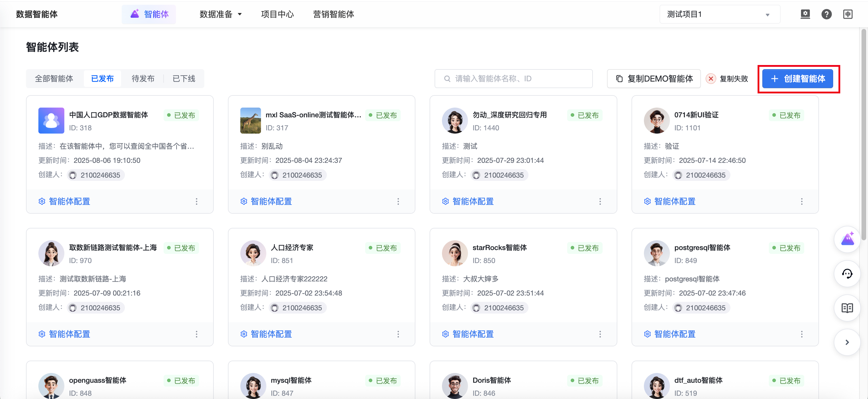The height and width of the screenshot is (399, 868).
Task: Show the 全部智能体 tab
Action: pos(54,79)
